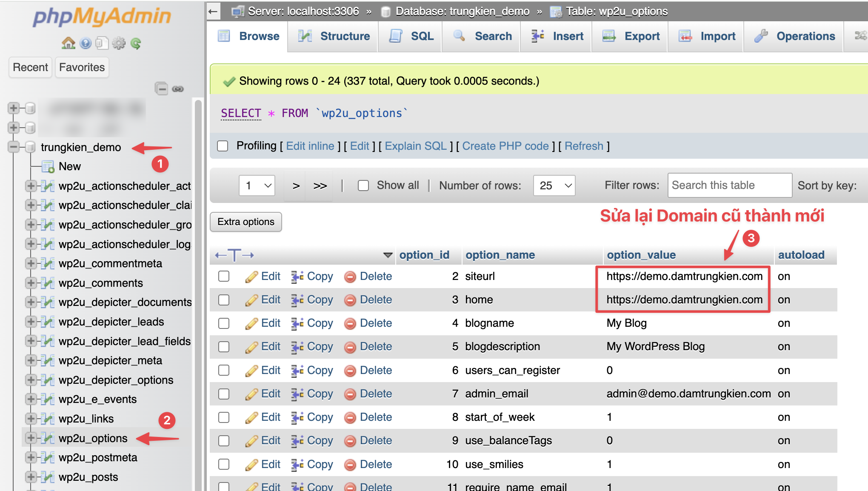Click the Refresh query link
The width and height of the screenshot is (868, 491).
click(x=584, y=146)
